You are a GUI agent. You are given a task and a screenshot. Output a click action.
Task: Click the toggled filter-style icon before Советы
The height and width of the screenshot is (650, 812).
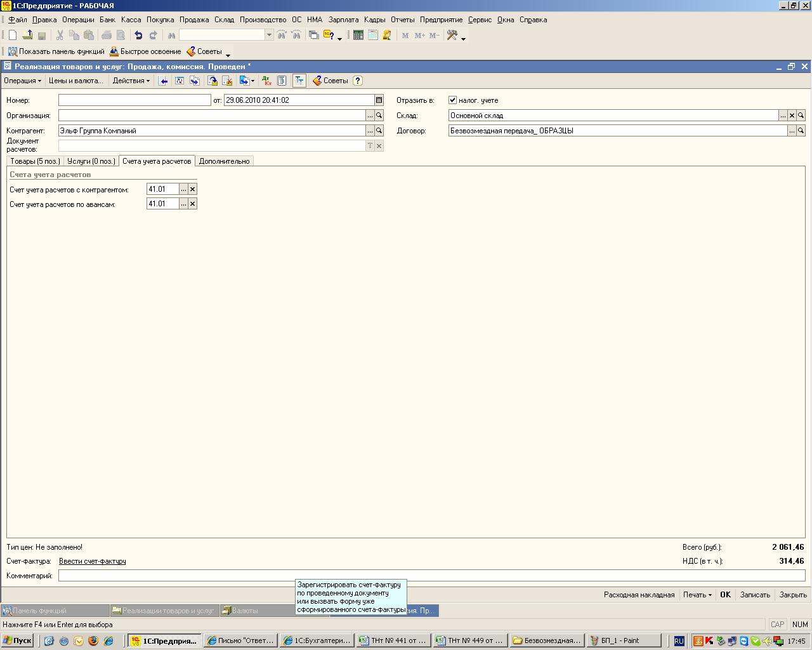click(299, 81)
